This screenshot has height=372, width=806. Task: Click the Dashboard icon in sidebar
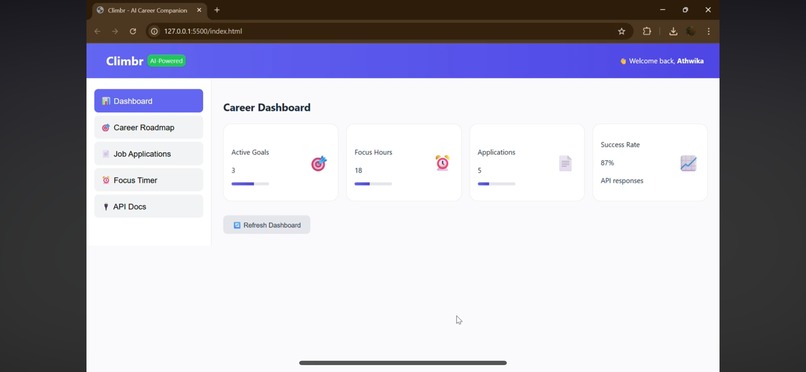pos(106,101)
